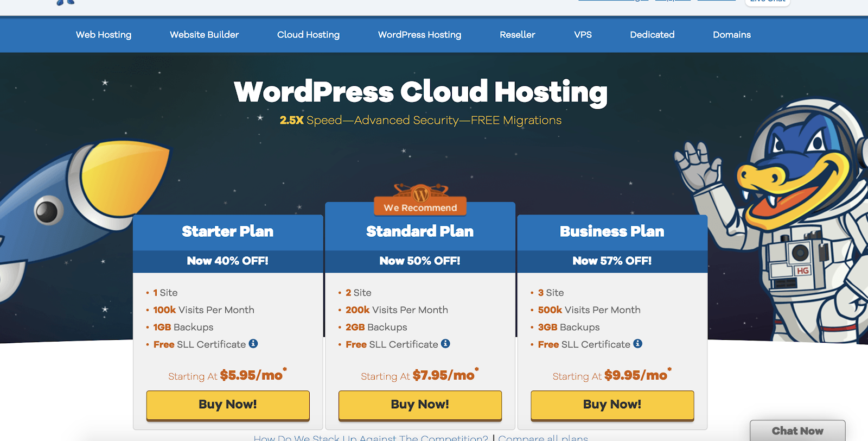Open the Domains navigation item
868x441 pixels.
pyautogui.click(x=732, y=35)
